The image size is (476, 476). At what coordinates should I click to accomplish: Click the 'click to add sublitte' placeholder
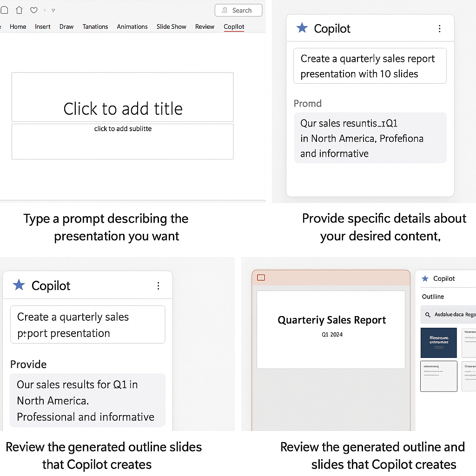[x=123, y=141]
